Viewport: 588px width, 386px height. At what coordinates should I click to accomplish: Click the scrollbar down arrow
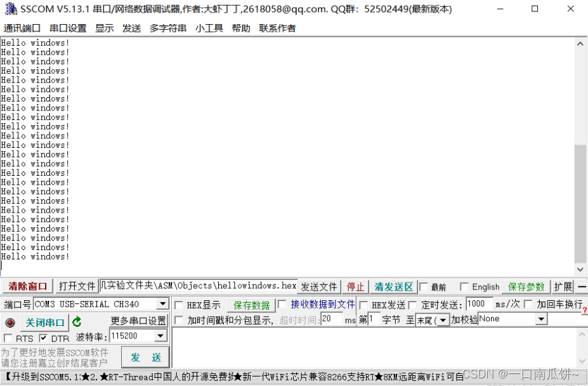579,270
